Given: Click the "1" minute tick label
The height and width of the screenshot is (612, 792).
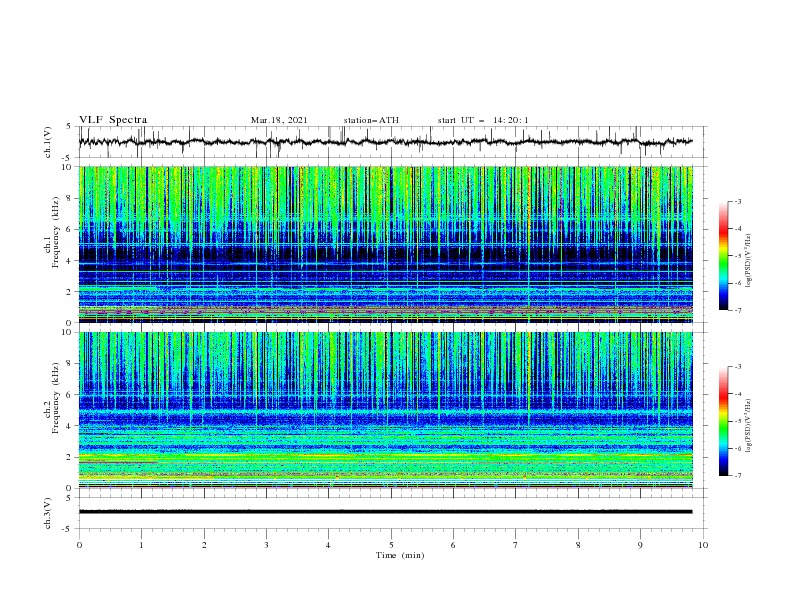Looking at the screenshot, I should [141, 545].
